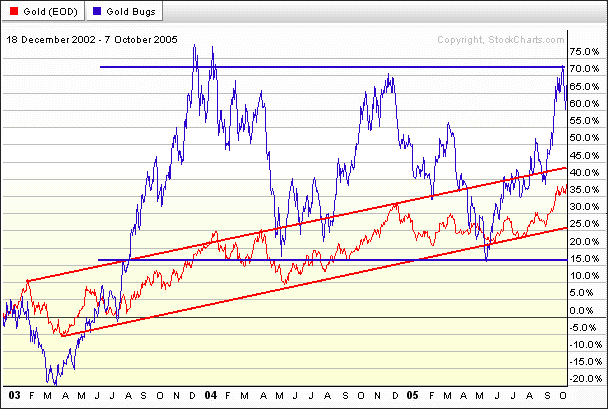Click the 04 year marker on axis
This screenshot has height=409, width=608.
click(211, 395)
